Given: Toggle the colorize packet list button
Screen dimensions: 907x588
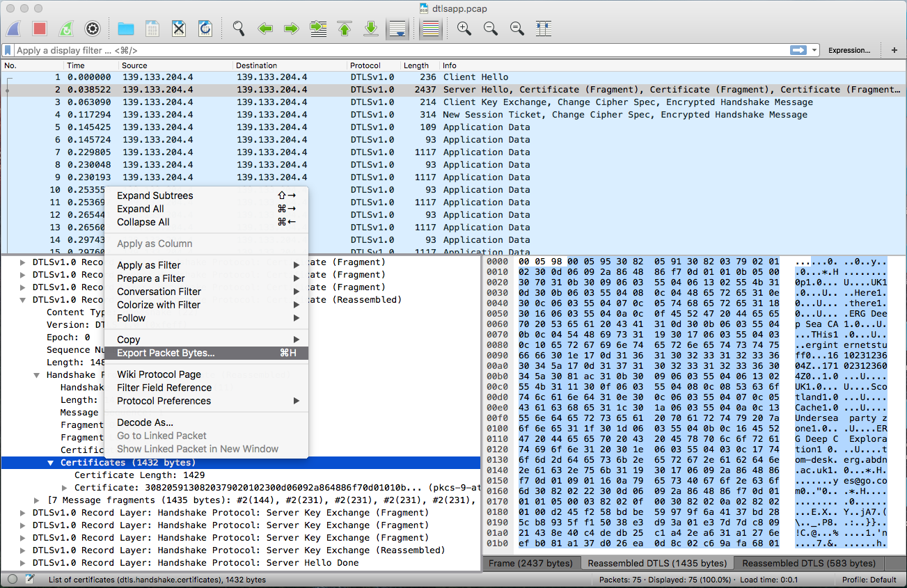Looking at the screenshot, I should pos(431,29).
